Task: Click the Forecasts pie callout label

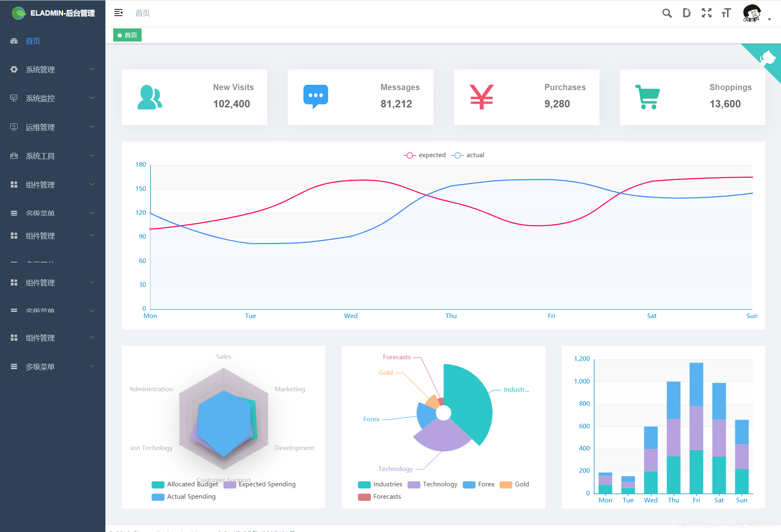Action: tap(396, 357)
